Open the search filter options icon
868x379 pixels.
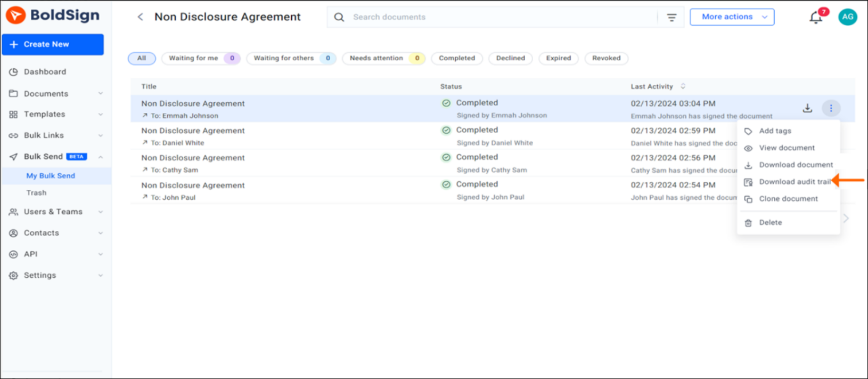click(672, 18)
